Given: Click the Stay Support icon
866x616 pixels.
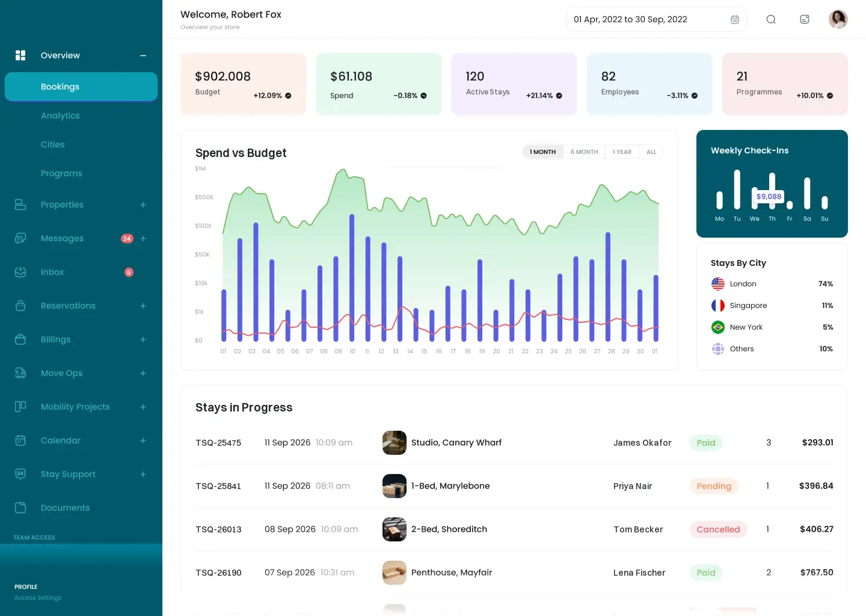Looking at the screenshot, I should click(20, 474).
